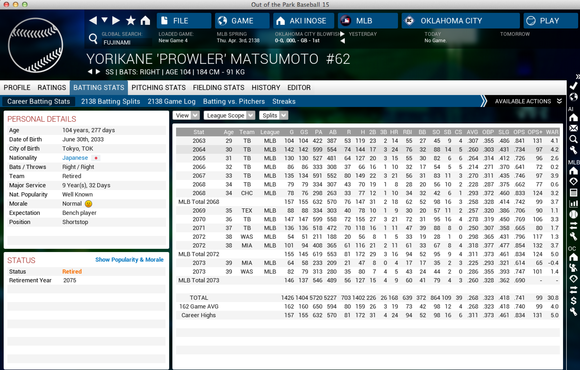Select the Career Batting Stats subtab

(38, 101)
